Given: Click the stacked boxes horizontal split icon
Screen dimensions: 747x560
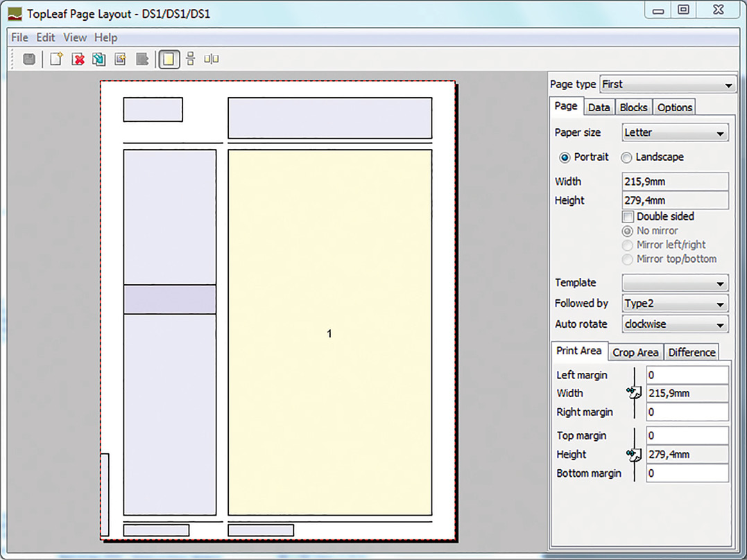Looking at the screenshot, I should [x=191, y=59].
